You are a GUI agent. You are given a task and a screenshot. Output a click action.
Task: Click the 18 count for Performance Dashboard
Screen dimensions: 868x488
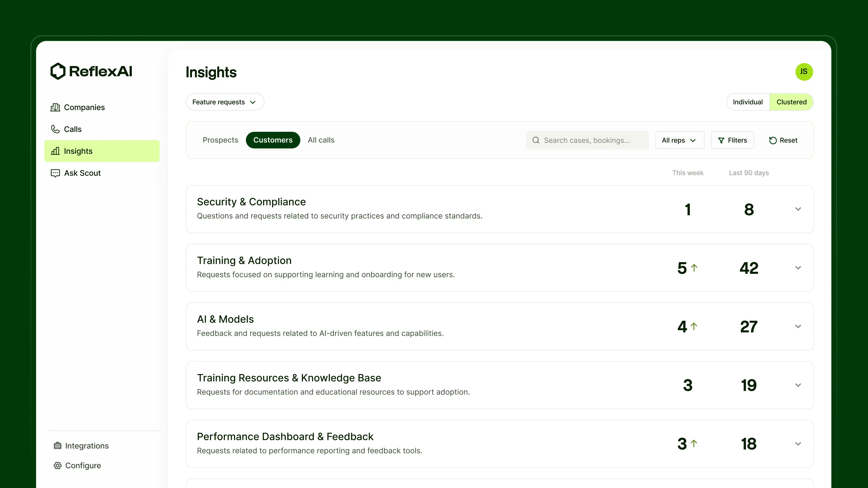(x=749, y=444)
